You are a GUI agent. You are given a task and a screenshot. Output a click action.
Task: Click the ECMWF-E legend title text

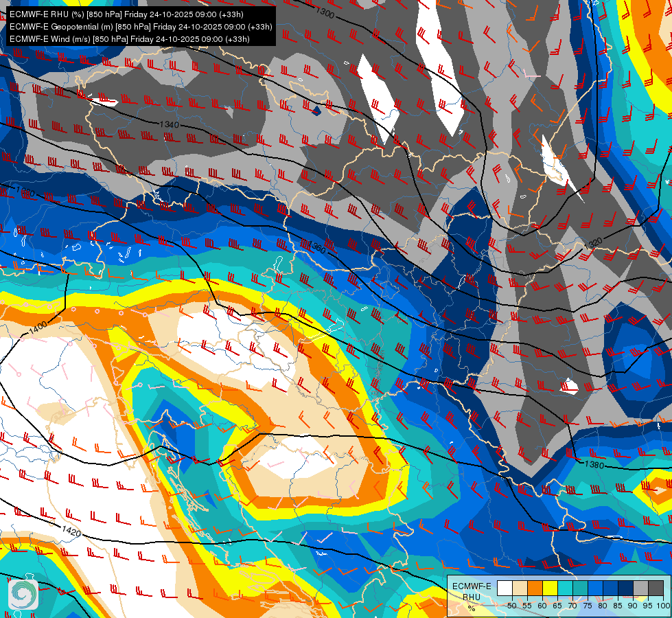pyautogui.click(x=472, y=586)
